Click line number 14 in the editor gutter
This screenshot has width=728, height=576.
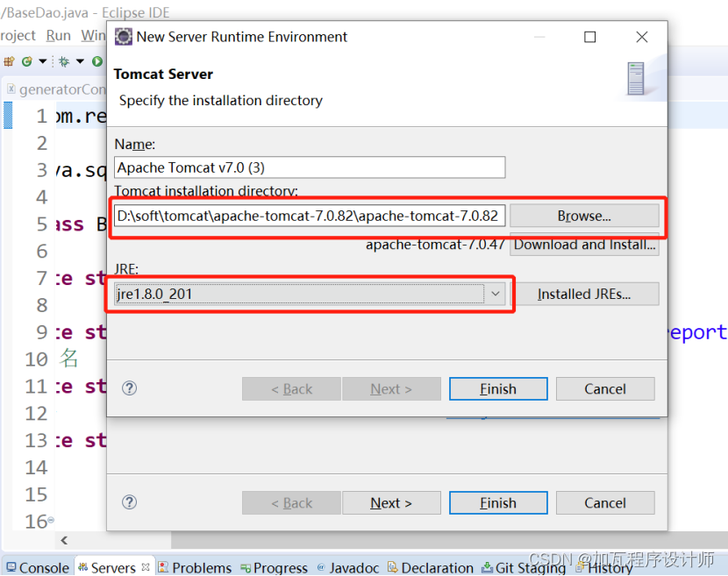pyautogui.click(x=36, y=467)
